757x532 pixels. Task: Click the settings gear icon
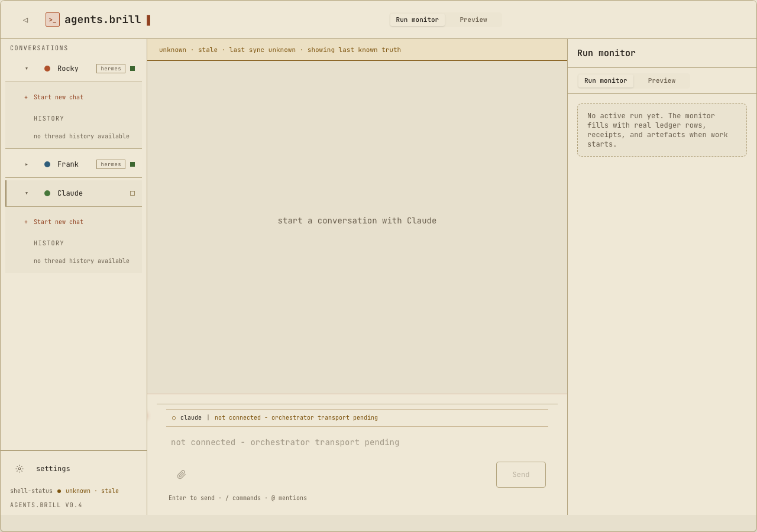tap(20, 469)
